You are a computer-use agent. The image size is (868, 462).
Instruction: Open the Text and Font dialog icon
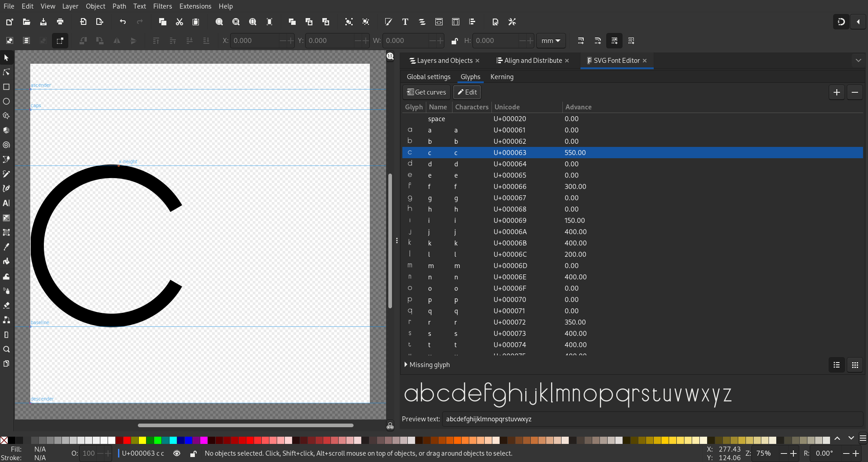[x=405, y=22]
